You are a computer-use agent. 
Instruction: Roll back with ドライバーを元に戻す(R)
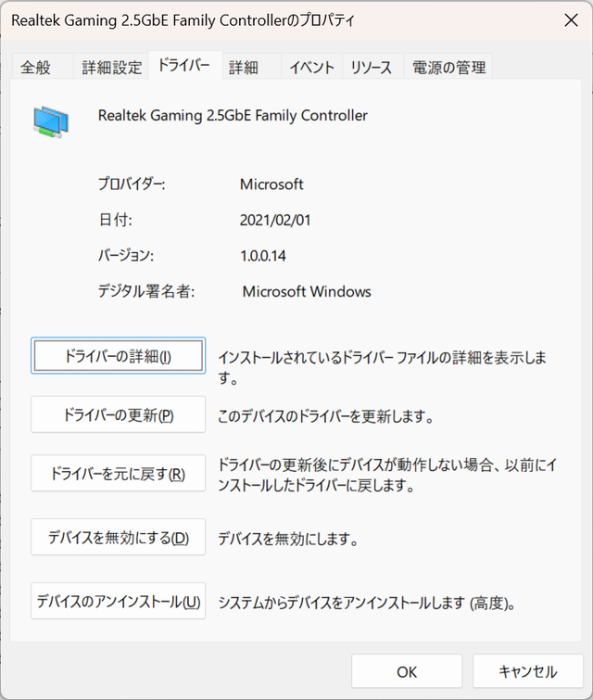pos(119,473)
